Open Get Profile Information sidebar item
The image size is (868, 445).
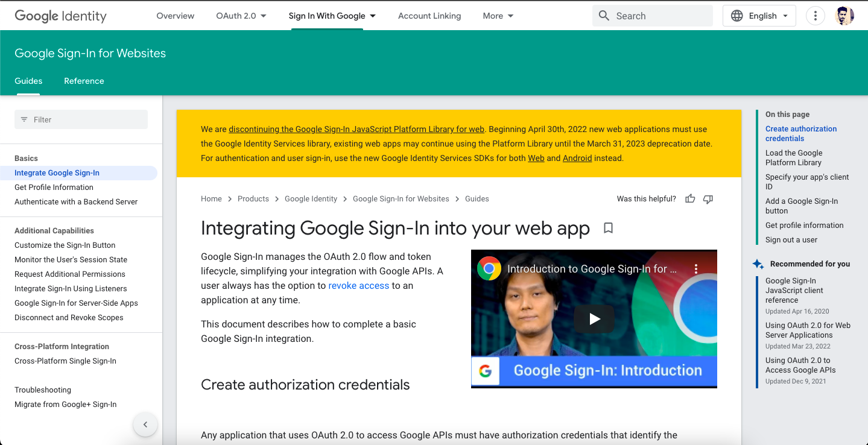pyautogui.click(x=54, y=188)
